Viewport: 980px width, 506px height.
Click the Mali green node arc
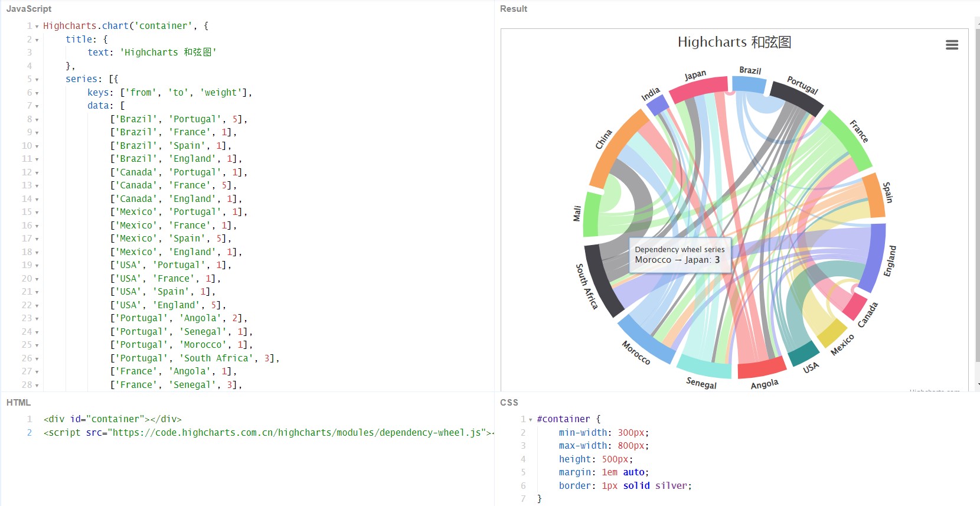tap(592, 214)
